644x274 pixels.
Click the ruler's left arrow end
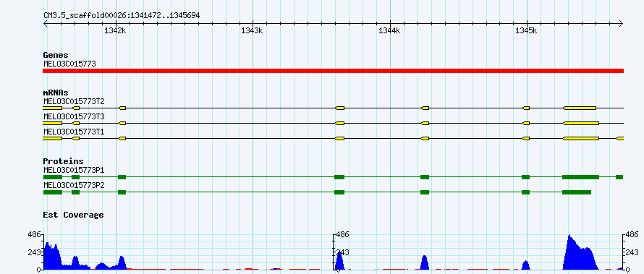45,24
